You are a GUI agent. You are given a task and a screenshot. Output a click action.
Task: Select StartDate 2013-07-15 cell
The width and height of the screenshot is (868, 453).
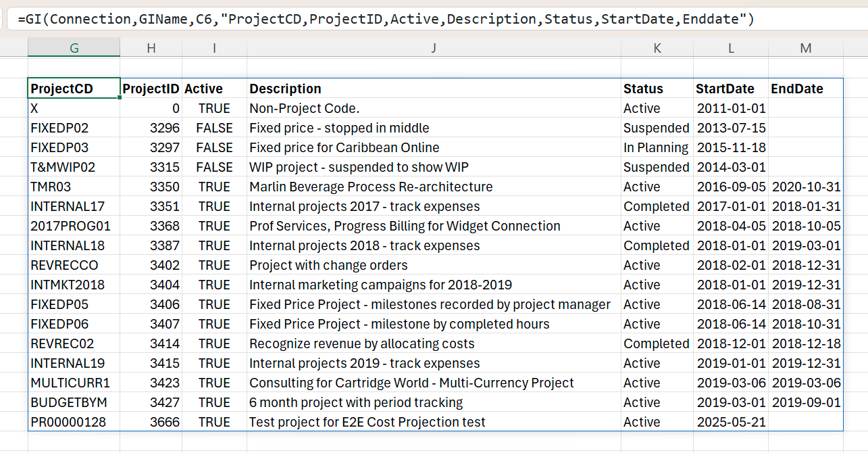[x=731, y=128]
